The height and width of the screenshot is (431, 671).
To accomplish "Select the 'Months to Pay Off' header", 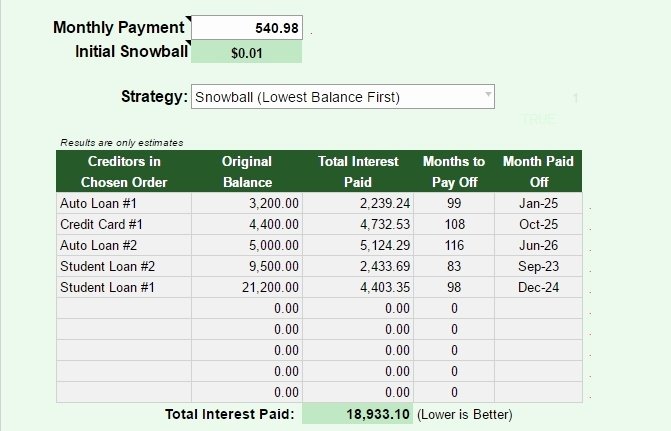I will (454, 171).
